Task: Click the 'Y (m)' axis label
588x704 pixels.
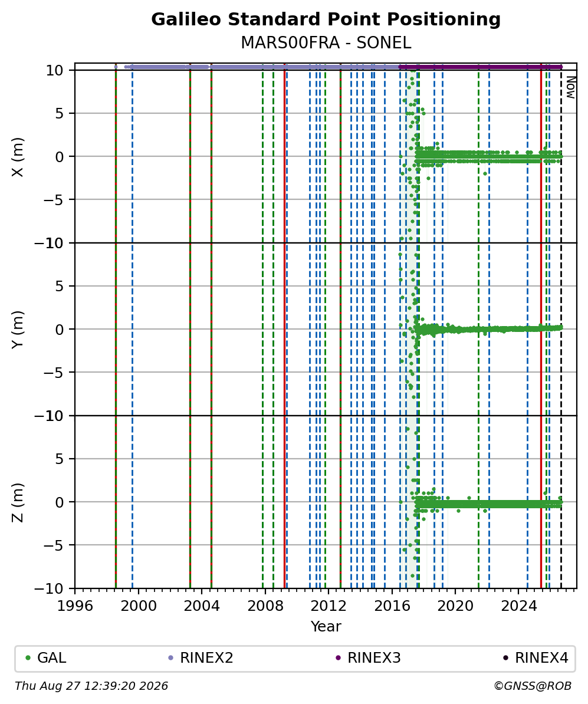Action: point(18,330)
